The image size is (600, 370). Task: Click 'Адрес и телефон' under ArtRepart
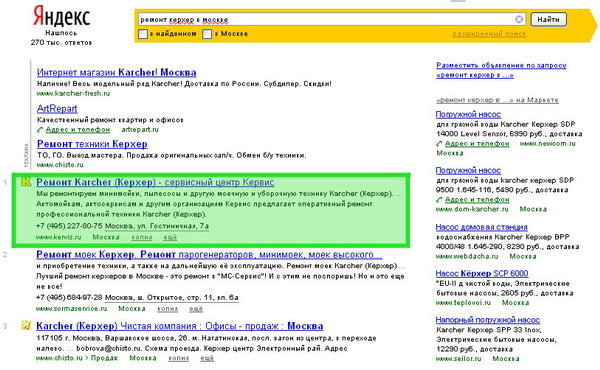pos(78,130)
